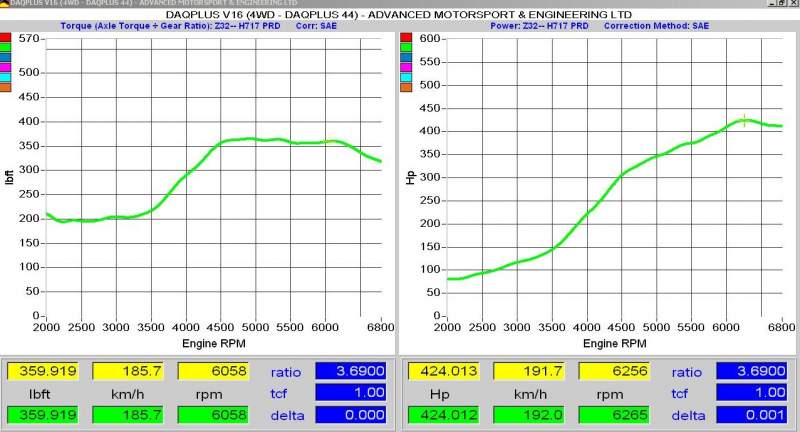The image size is (800, 432).
Task: Click the red trace swatch on the power graph
Action: [x=406, y=37]
